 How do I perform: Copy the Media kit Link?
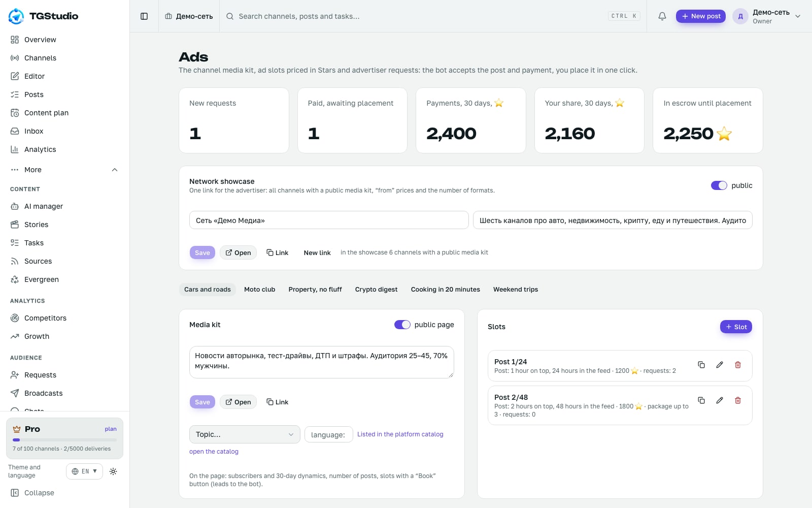point(277,402)
